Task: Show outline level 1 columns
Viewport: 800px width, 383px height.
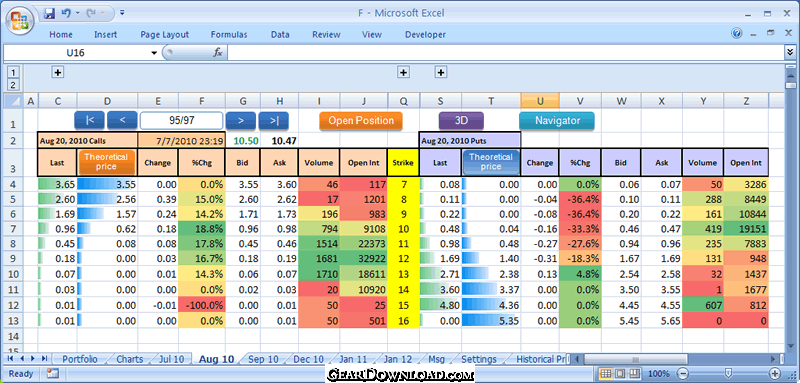Action: click(x=14, y=72)
